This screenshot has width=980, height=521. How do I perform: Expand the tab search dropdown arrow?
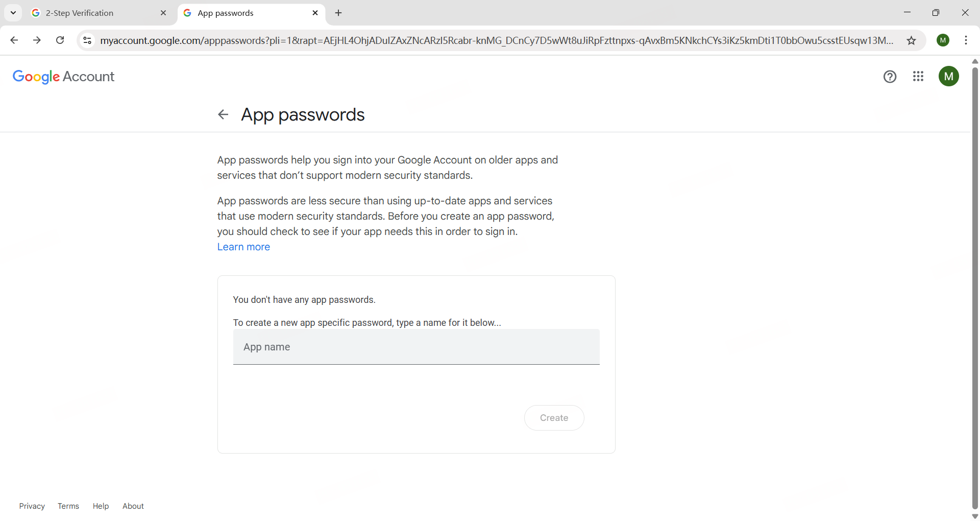point(13,13)
